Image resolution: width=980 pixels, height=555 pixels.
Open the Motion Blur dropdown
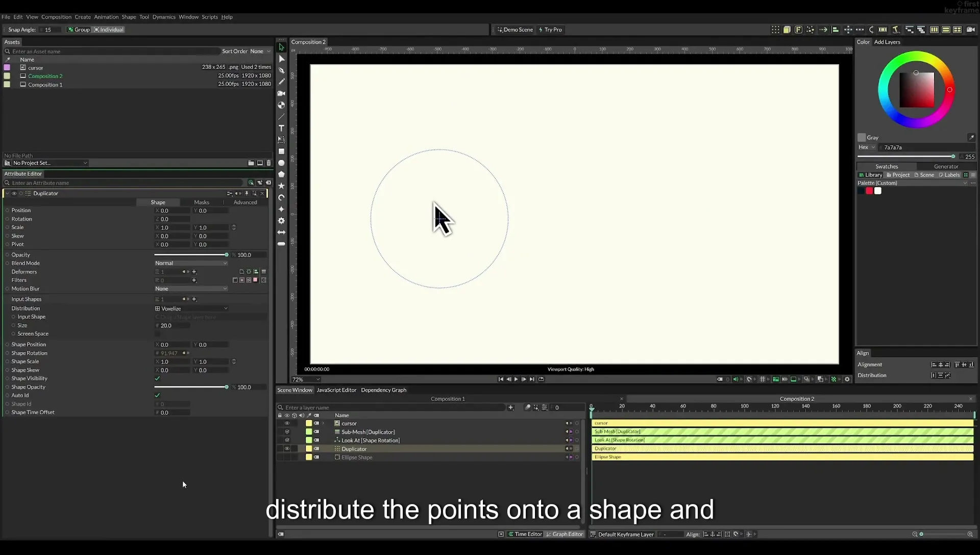coord(191,289)
